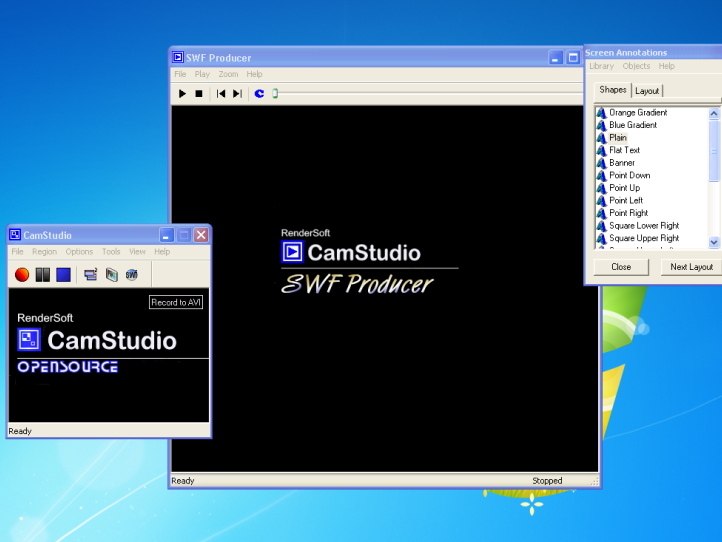
Task: Click the Record to AVI label
Action: [176, 303]
